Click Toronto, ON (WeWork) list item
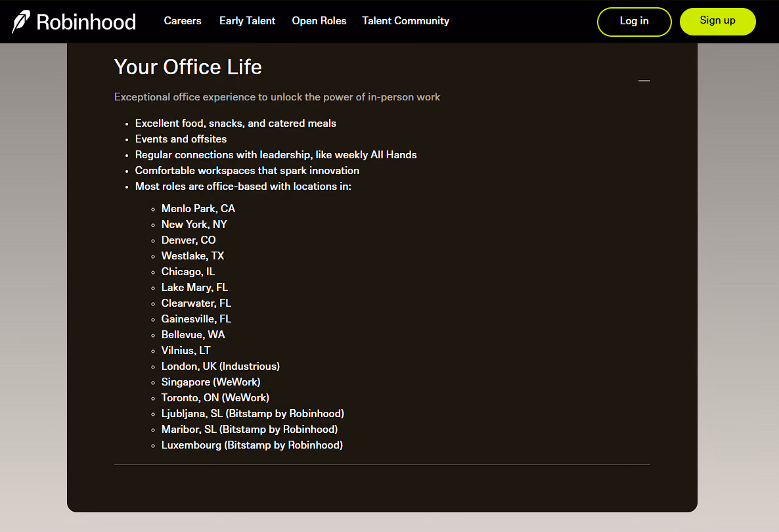The width and height of the screenshot is (779, 532). point(215,398)
